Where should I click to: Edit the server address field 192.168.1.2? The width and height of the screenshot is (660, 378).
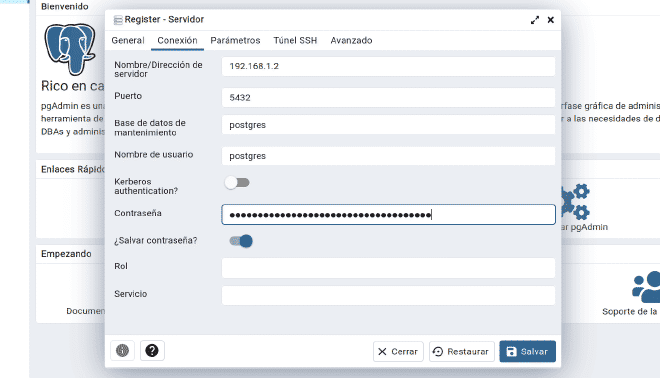click(x=388, y=67)
